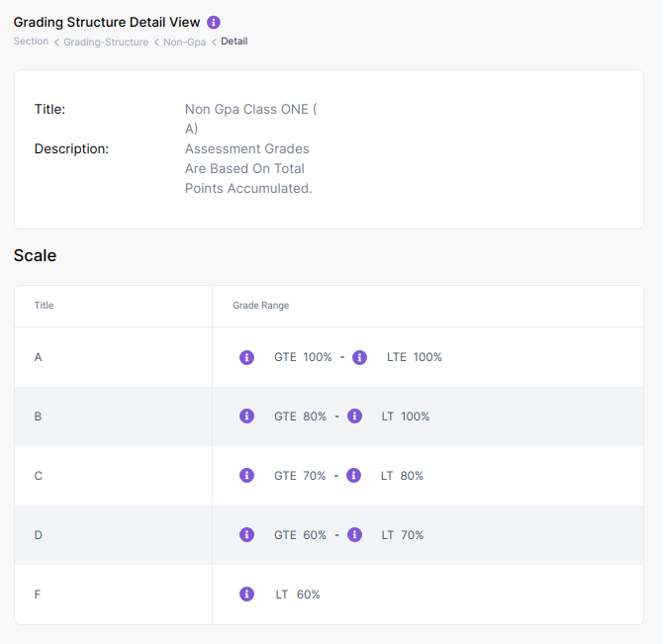Click the GTE 100% value in row A
Image resolution: width=663 pixels, height=644 pixels.
tap(303, 357)
